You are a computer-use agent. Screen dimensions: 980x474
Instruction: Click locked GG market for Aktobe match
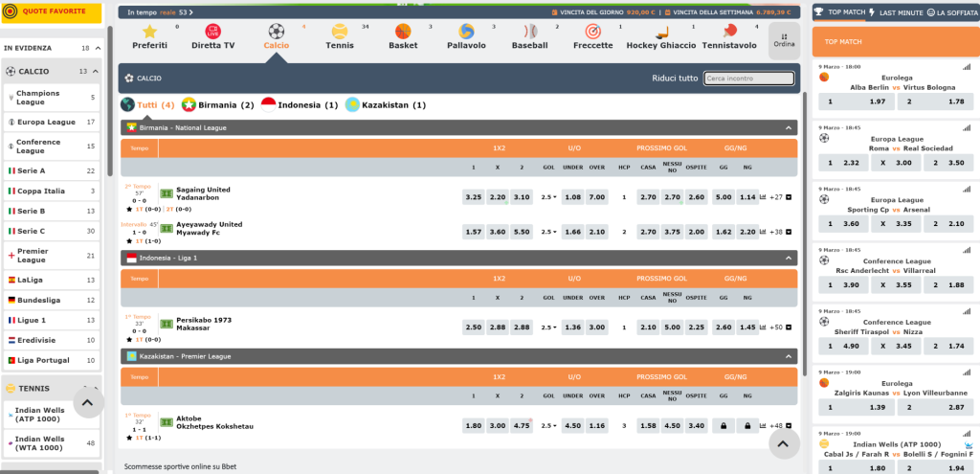pos(724,426)
